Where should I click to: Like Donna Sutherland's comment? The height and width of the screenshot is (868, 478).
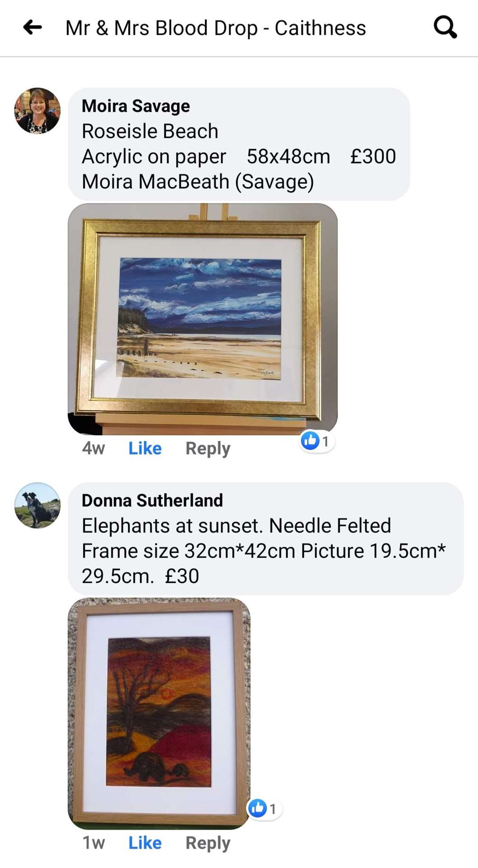[x=145, y=843]
